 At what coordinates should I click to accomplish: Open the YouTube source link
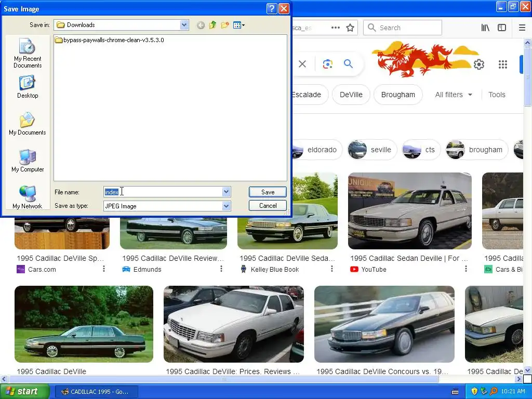point(368,270)
